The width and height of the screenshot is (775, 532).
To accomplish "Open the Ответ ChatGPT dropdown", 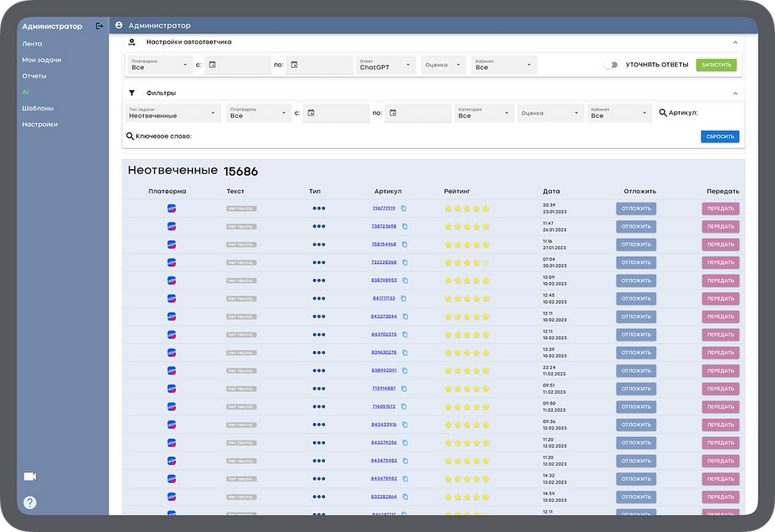I will tap(386, 65).
